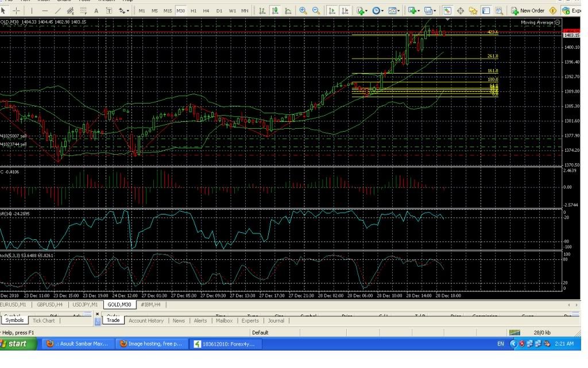Toggle the Expert Advisors button
This screenshot has height=368, width=588.
pos(571,10)
